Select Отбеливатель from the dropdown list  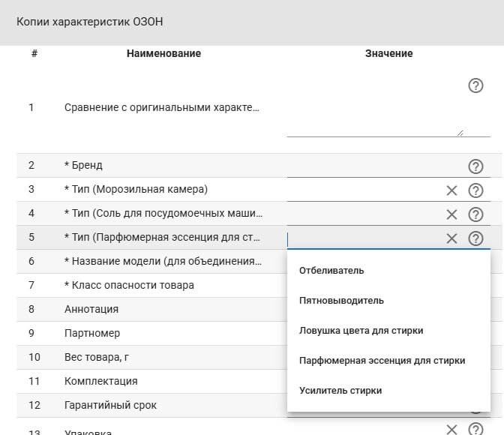point(331,271)
